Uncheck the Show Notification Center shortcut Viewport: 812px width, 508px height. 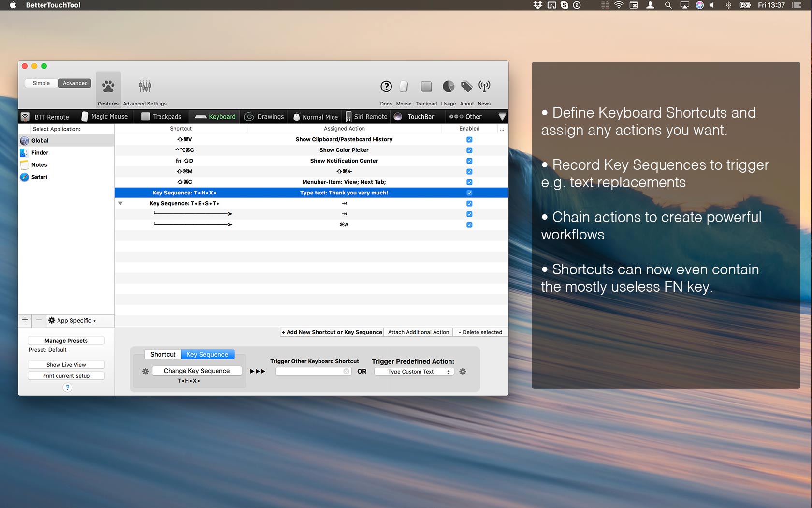coord(469,161)
